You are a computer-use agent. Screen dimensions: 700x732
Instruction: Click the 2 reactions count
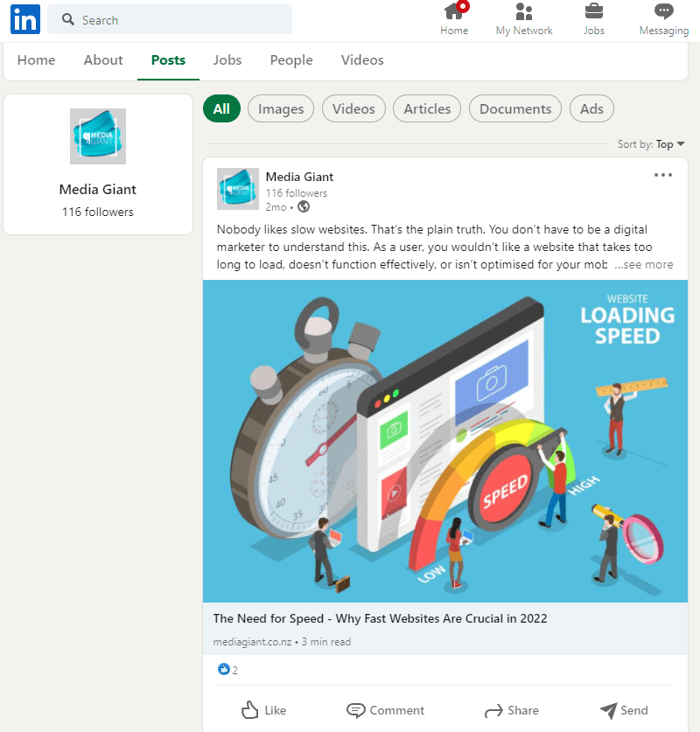click(234, 671)
